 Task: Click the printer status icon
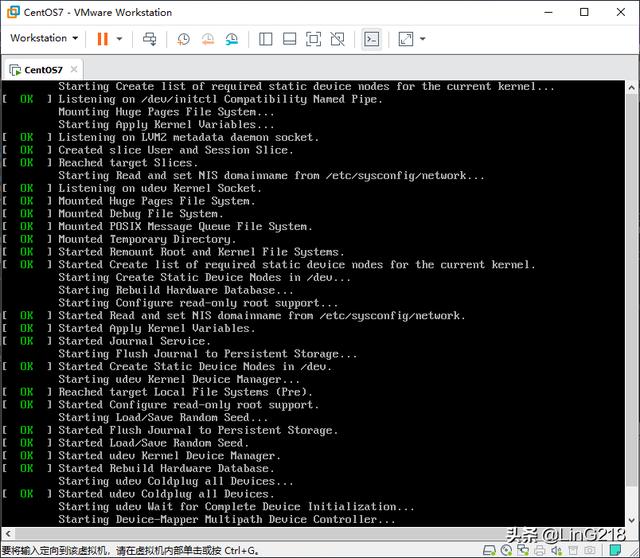540,550
